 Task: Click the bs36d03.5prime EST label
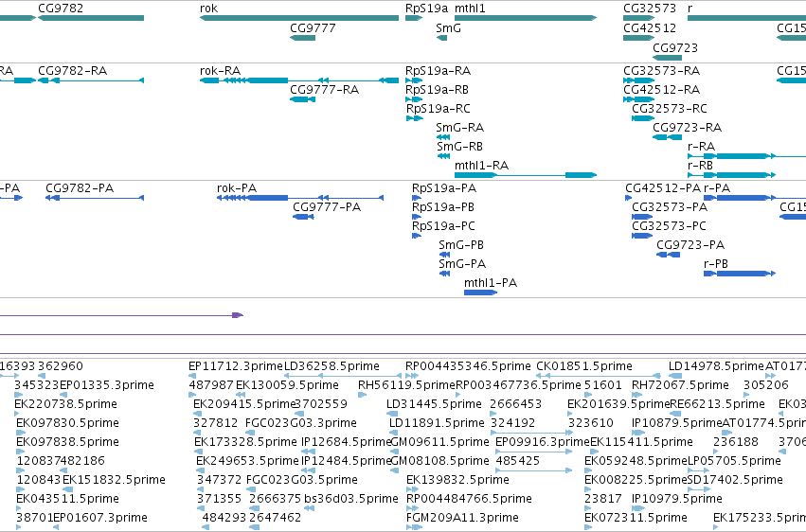coord(351,500)
